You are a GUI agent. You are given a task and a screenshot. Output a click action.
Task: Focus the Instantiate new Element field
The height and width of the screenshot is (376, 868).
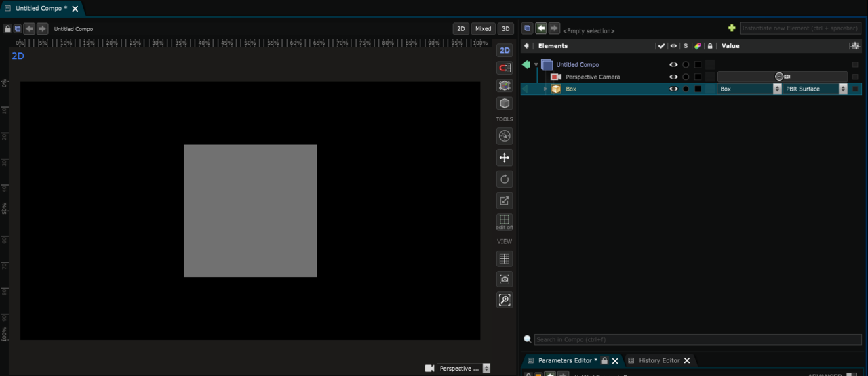(801, 28)
